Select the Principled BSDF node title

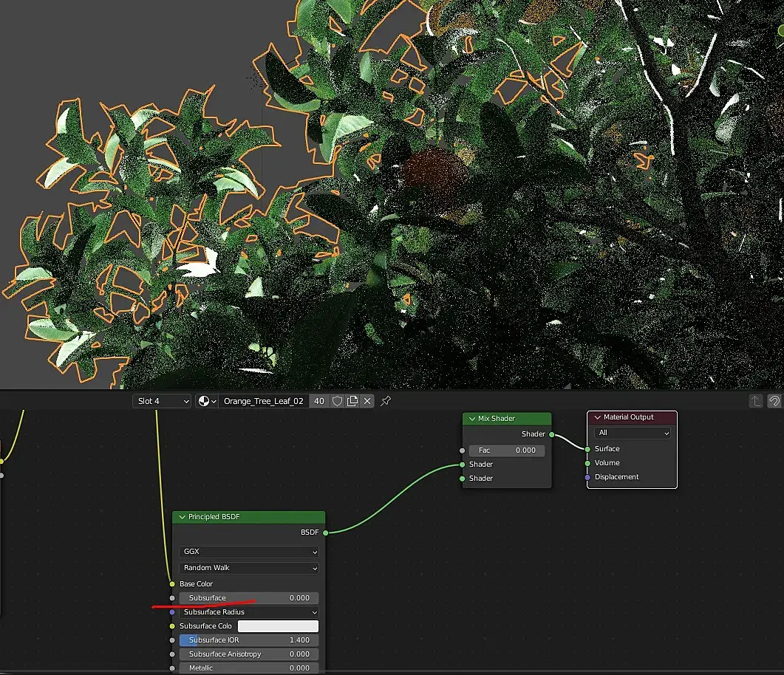coord(214,517)
